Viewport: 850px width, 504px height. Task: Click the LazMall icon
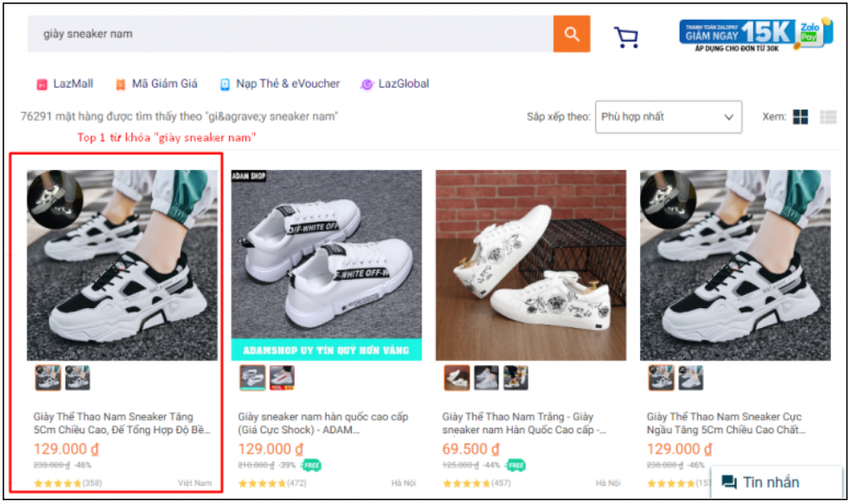tap(41, 85)
